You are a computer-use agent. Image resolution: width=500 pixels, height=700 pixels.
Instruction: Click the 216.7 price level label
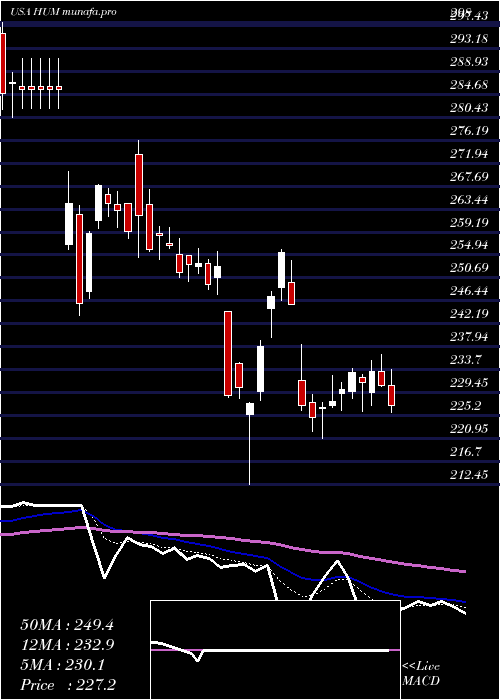pyautogui.click(x=466, y=452)
